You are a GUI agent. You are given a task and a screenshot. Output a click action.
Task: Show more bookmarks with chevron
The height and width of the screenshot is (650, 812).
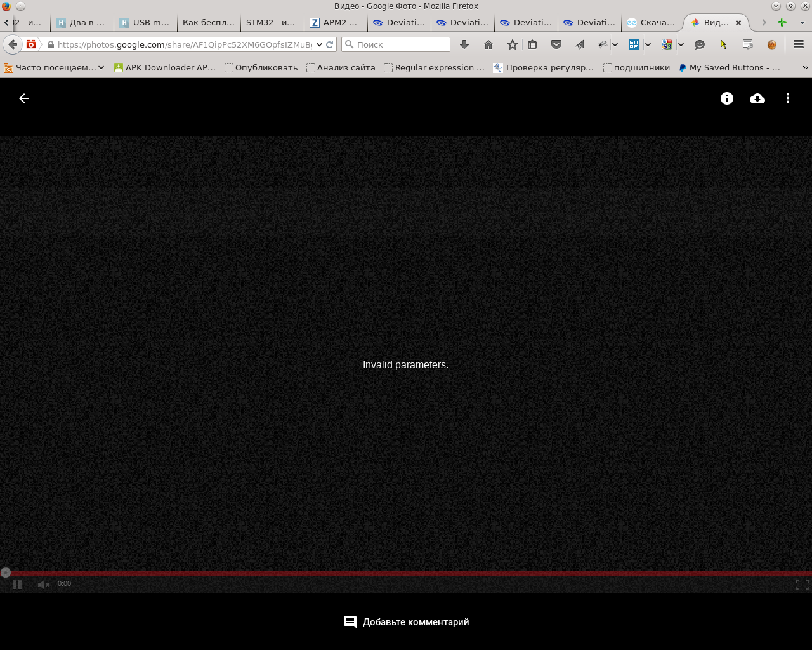tap(805, 67)
